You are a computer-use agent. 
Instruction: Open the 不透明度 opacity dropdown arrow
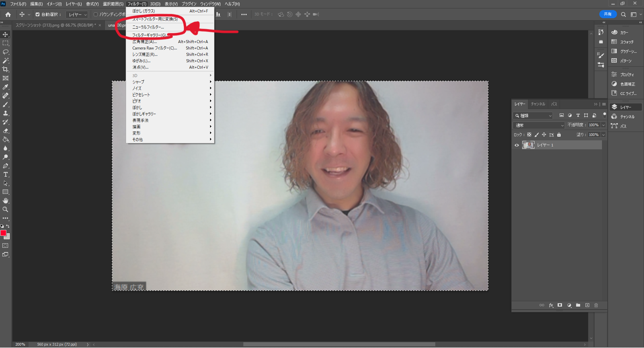coord(603,125)
